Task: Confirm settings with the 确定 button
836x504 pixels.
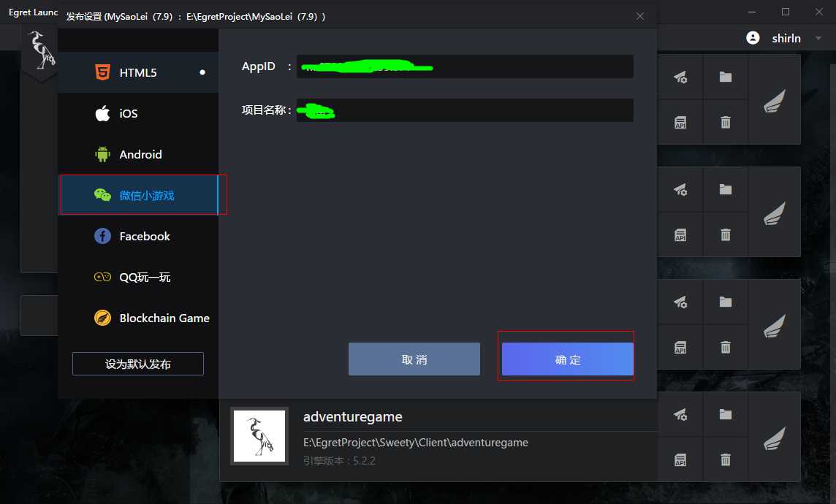Action: click(x=567, y=359)
